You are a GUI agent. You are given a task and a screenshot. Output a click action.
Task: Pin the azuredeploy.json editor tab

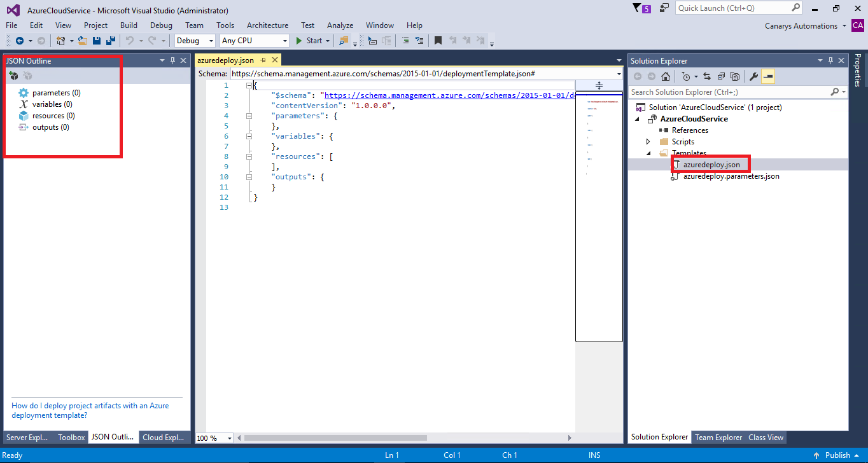[263, 60]
